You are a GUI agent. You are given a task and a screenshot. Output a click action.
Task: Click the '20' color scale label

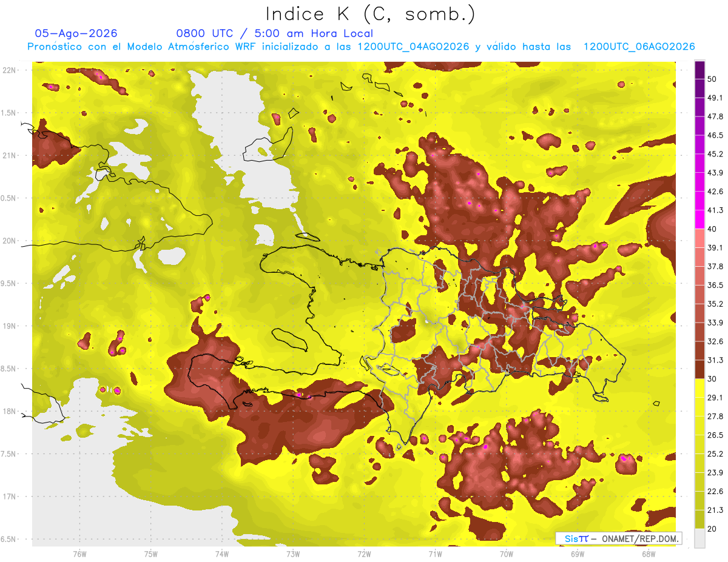[712, 529]
